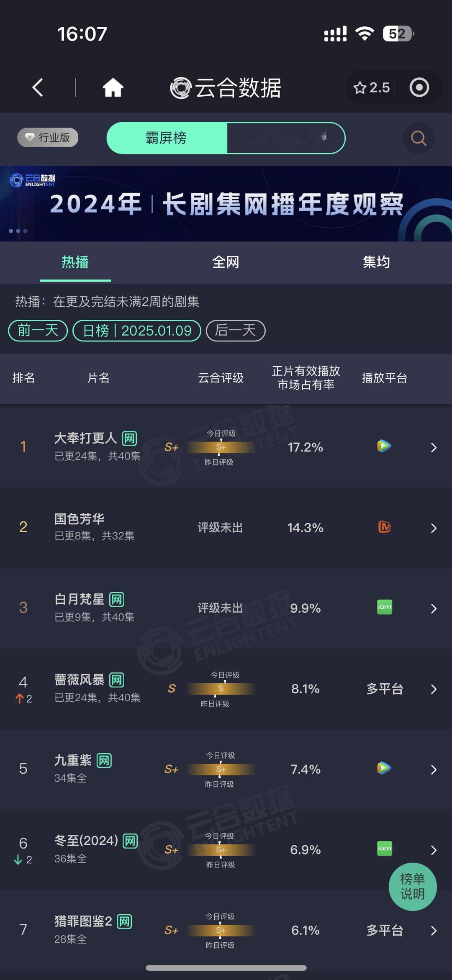Select the 霸屏榜 segment toggle

click(167, 138)
